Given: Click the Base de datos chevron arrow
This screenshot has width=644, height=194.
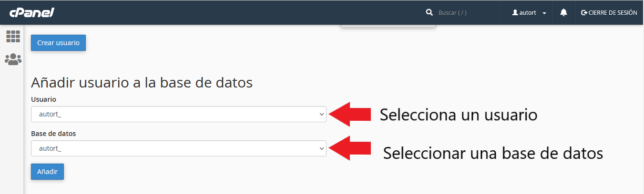Looking at the screenshot, I should tap(321, 148).
